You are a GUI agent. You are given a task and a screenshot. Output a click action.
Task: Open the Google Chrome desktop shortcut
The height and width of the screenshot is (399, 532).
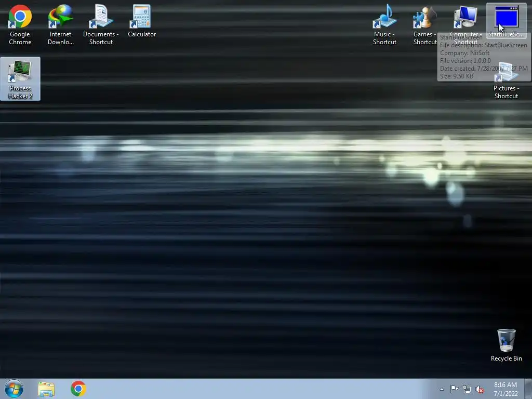(20, 25)
